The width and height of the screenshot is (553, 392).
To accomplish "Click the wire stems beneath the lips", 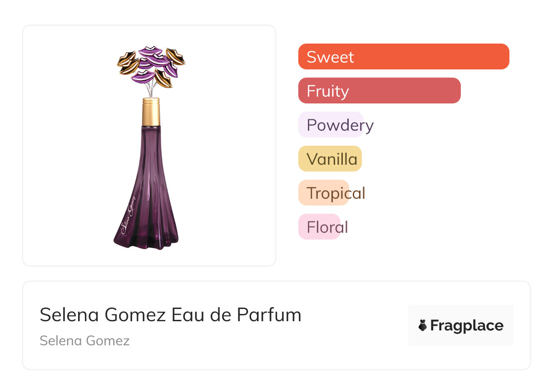I will point(151,89).
